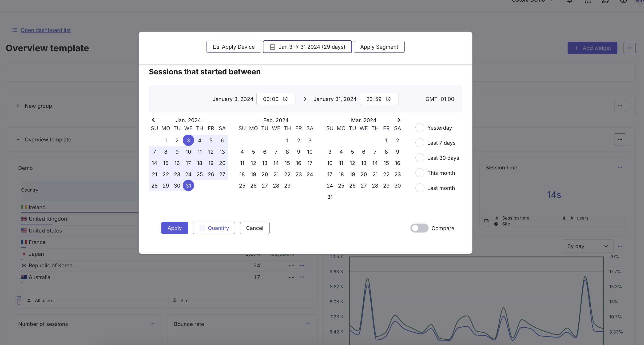Open the three-dot menu beside Add widget
The image size is (644, 345).
click(629, 48)
